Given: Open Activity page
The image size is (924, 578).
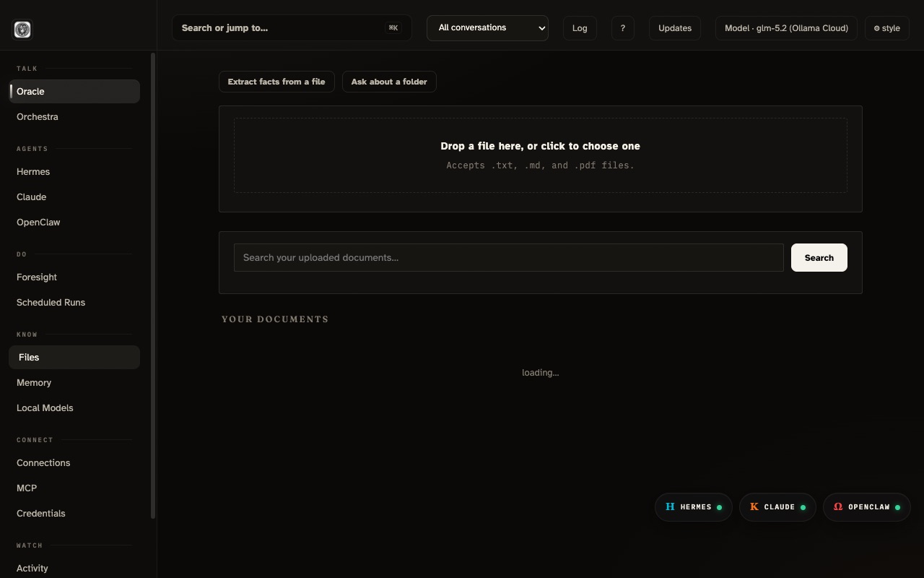Looking at the screenshot, I should (x=74, y=569).
